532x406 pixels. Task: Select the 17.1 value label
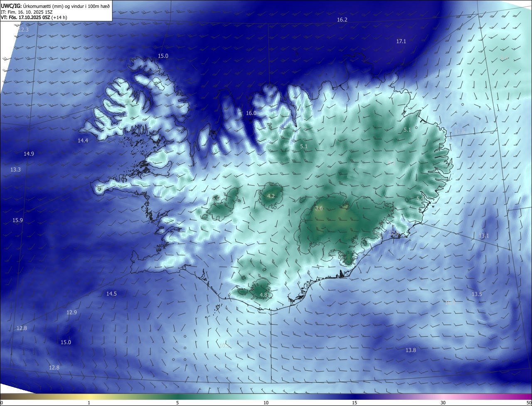pos(401,42)
